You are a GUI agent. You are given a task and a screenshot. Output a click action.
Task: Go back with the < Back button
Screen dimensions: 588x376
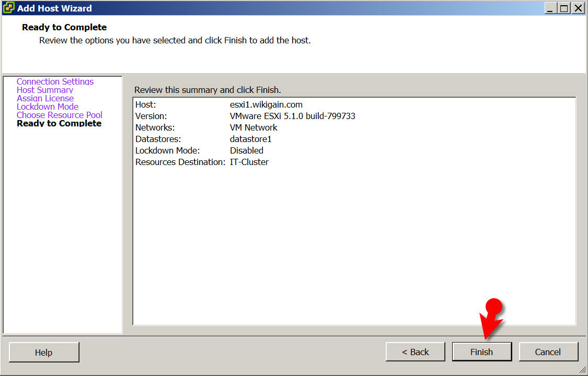(x=416, y=352)
